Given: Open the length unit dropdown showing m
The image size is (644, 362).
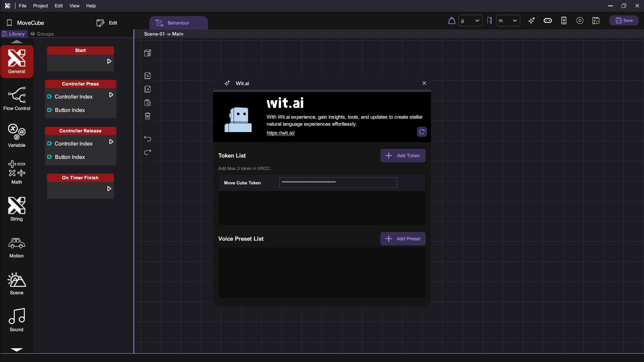Looking at the screenshot, I should [x=508, y=21].
